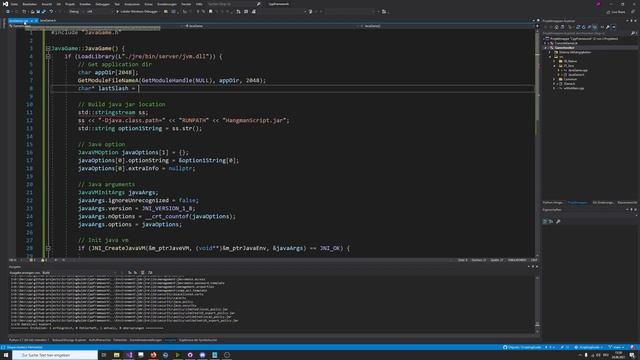Click the Solution Explorer Refresh icon
Image resolution: width=640 pixels, height=360 pixels.
tap(583, 27)
